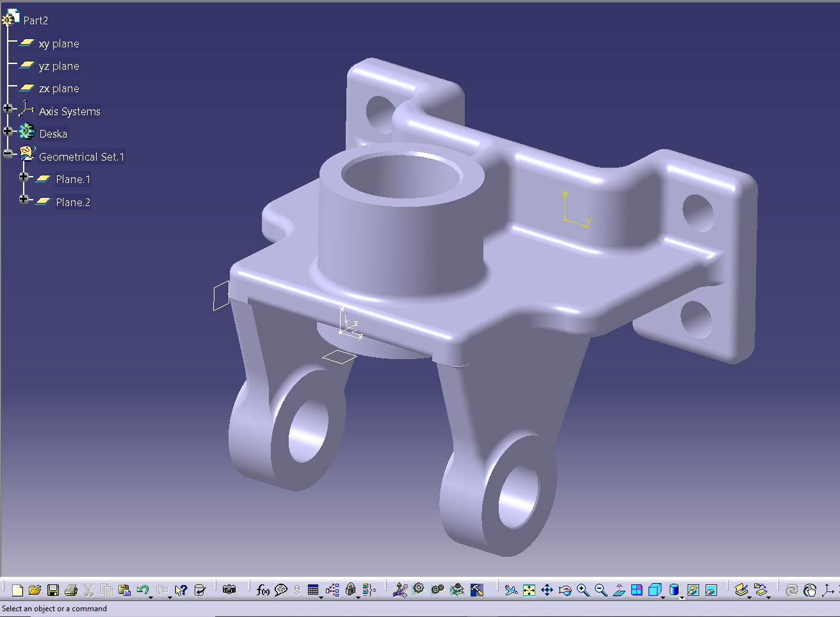
Task: Click the Rotate view icon
Action: [565, 590]
